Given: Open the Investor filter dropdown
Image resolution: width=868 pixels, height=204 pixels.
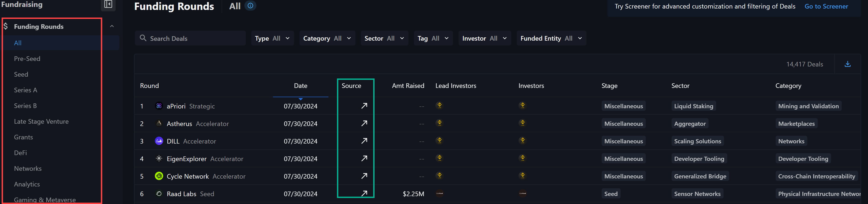Looking at the screenshot, I should point(485,38).
